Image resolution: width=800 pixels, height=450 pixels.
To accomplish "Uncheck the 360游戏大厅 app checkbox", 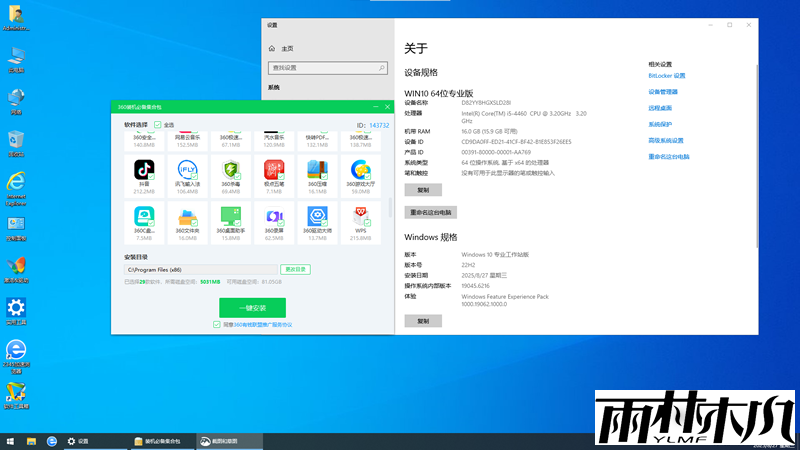I will 367,177.
